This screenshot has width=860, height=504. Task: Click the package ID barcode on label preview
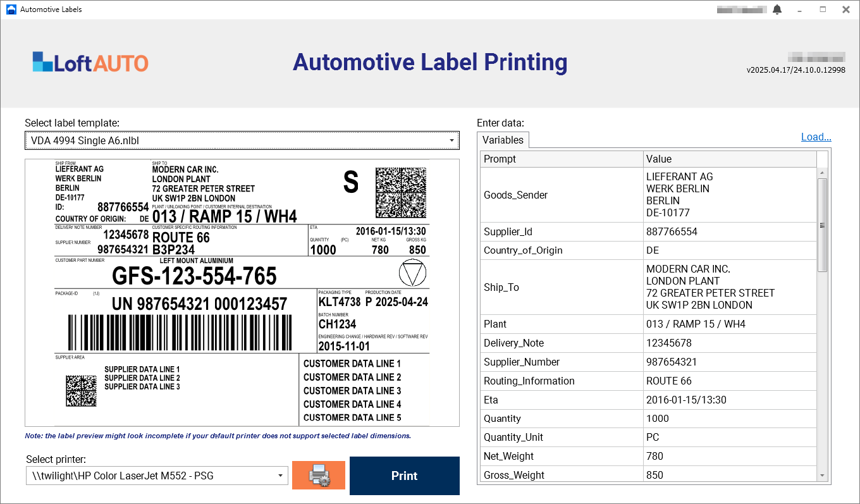click(180, 333)
